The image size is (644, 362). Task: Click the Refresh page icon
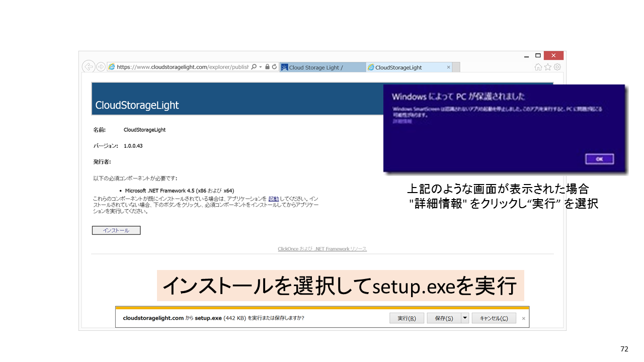(274, 67)
